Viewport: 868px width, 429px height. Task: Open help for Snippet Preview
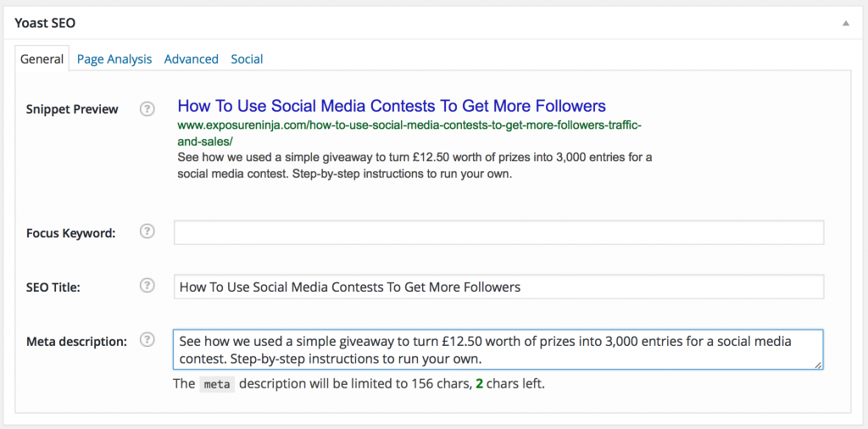(147, 109)
